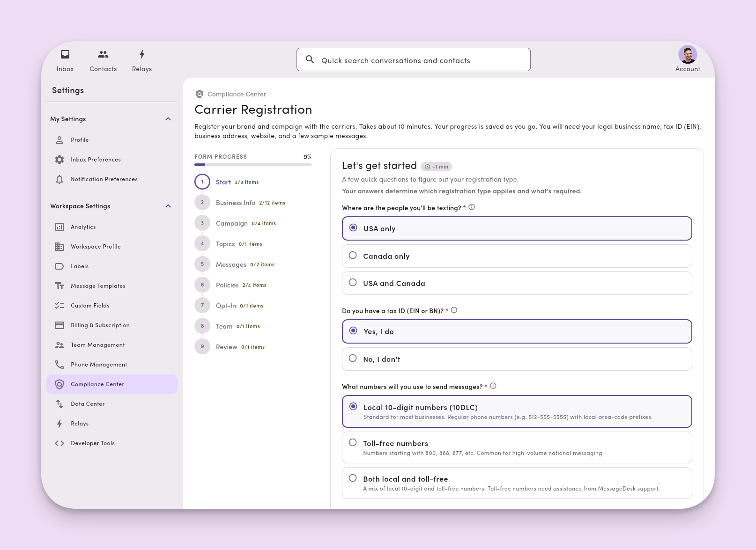Click the Developer Tools code icon
The width and height of the screenshot is (756, 550).
(59, 443)
